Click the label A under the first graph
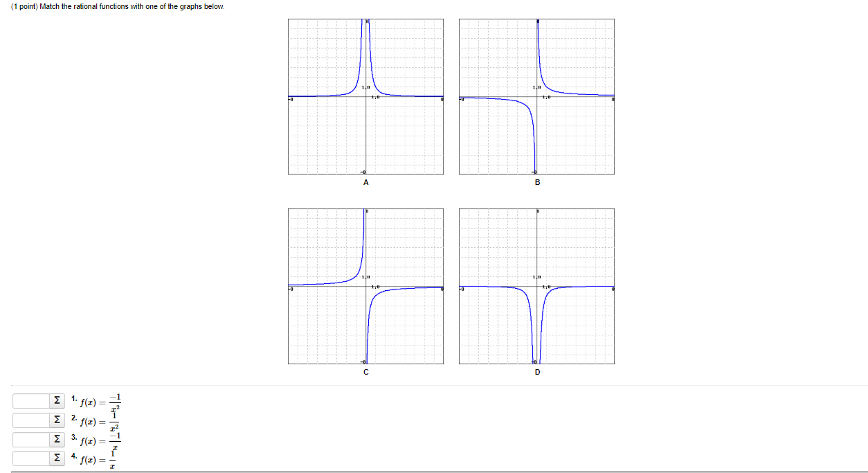The image size is (868, 473). point(365,182)
